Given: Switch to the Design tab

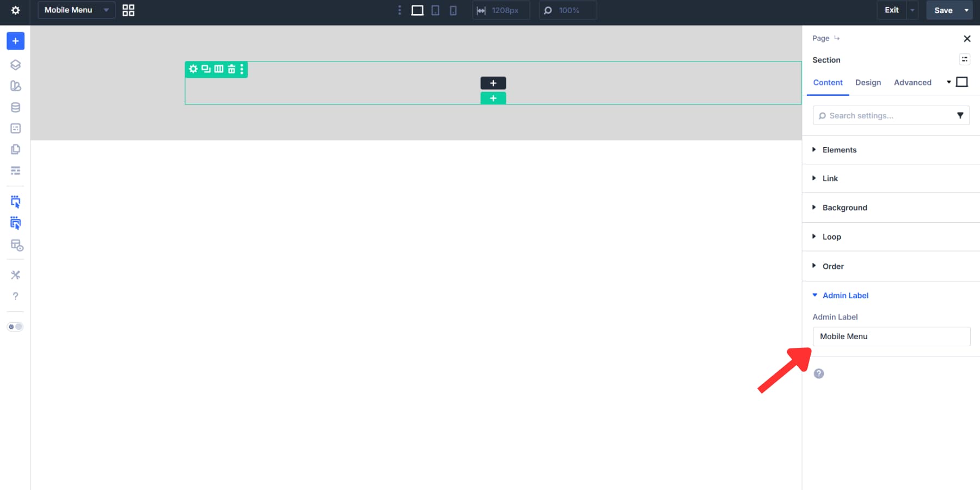Looking at the screenshot, I should tap(868, 82).
